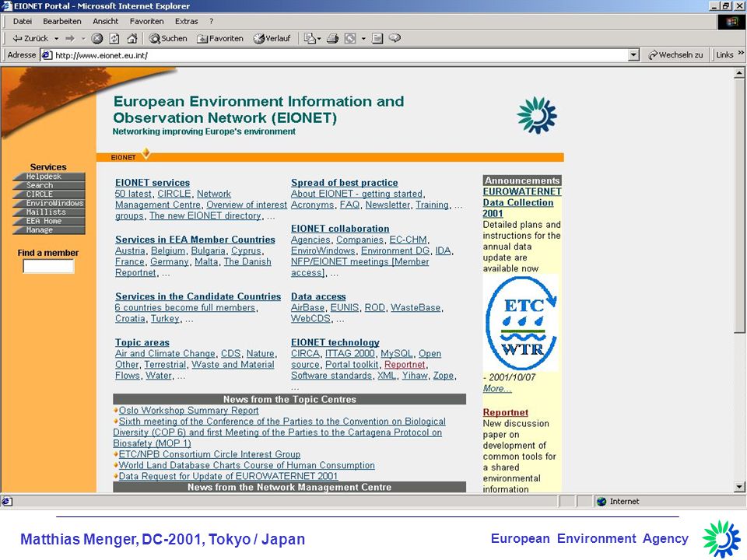Open the Datei menu
Viewport: 747px width, 560px height.
pyautogui.click(x=23, y=22)
